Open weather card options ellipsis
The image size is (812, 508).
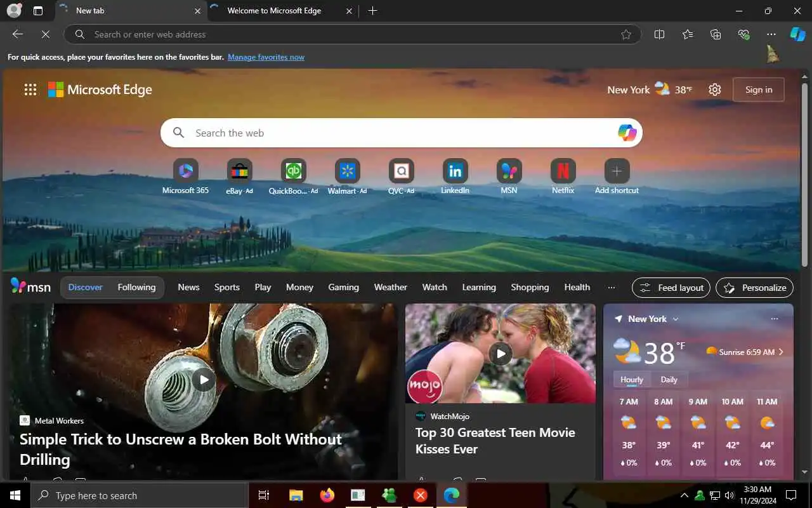[774, 319]
